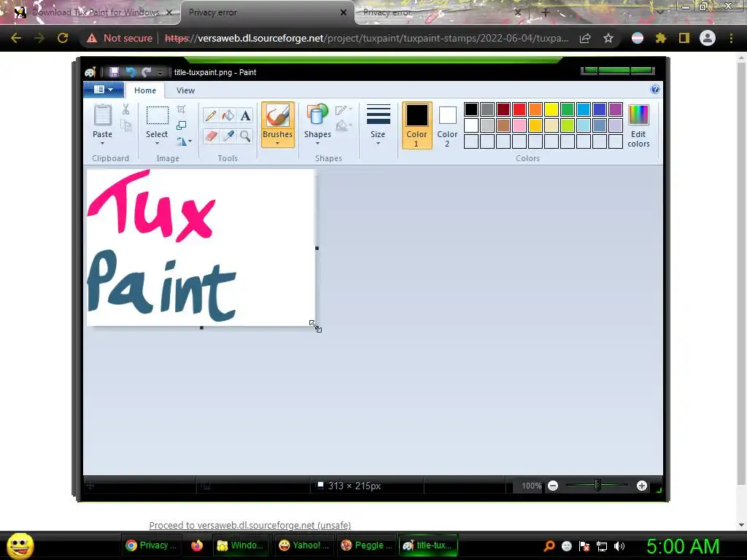
Task: Open the Paste dropdown arrow
Action: (102, 144)
